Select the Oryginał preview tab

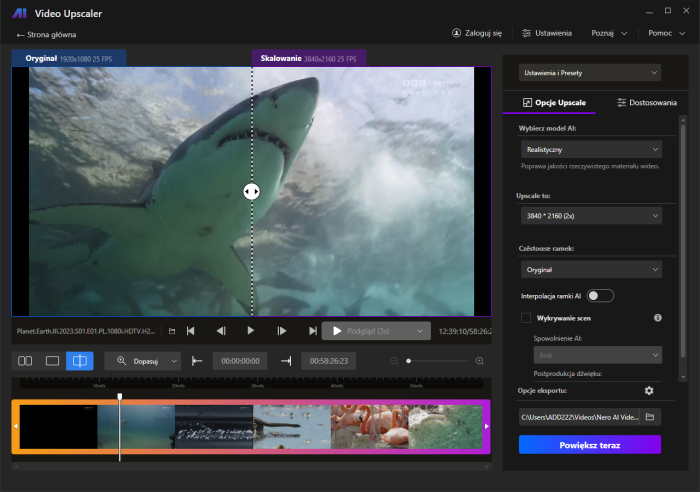(x=69, y=58)
